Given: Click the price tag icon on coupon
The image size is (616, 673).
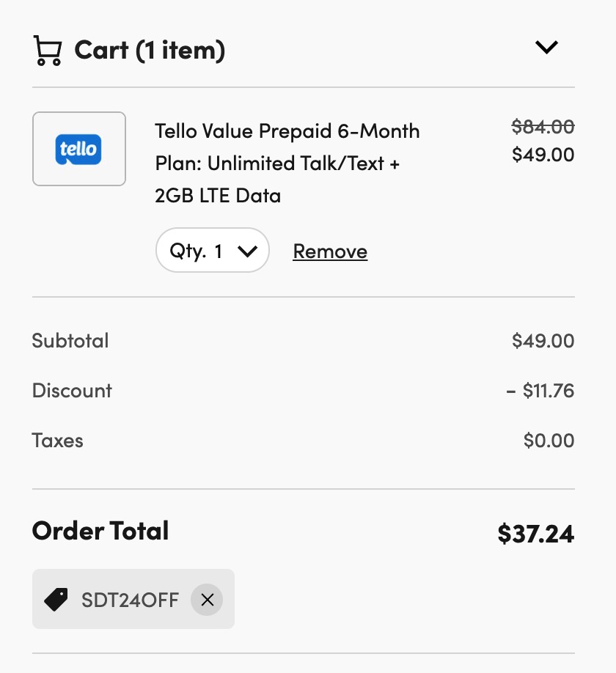Looking at the screenshot, I should coord(56,600).
